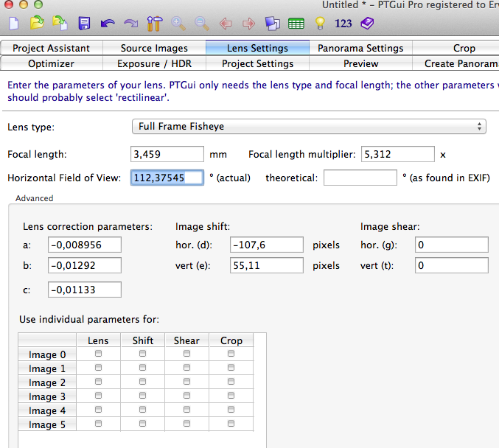
Task: Click the Lens column header
Action: 98,340
